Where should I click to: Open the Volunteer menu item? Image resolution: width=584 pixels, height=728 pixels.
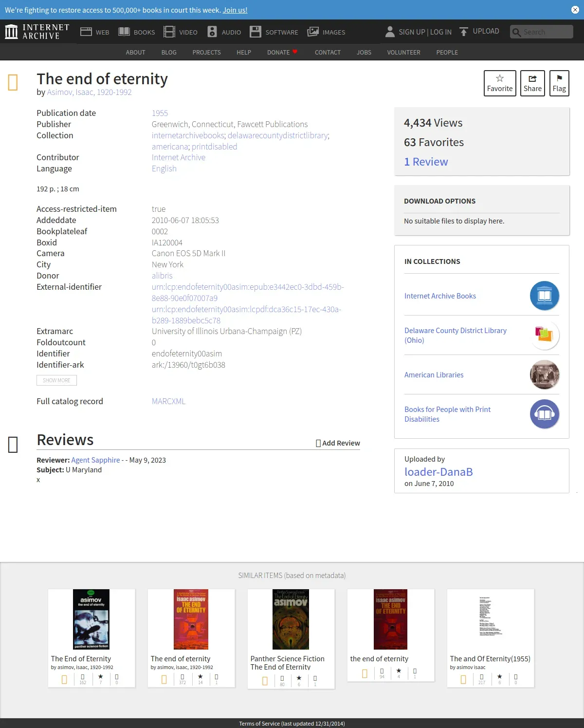pyautogui.click(x=403, y=52)
